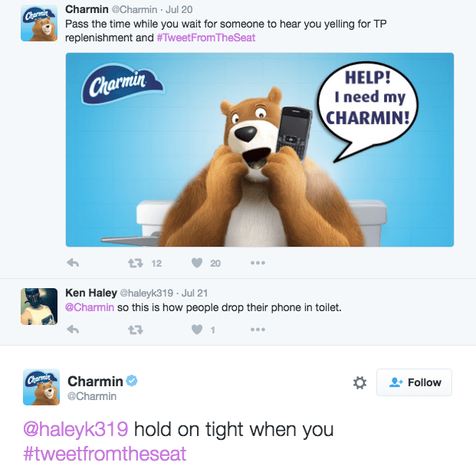Open Ken Haley's profile name

click(x=91, y=293)
